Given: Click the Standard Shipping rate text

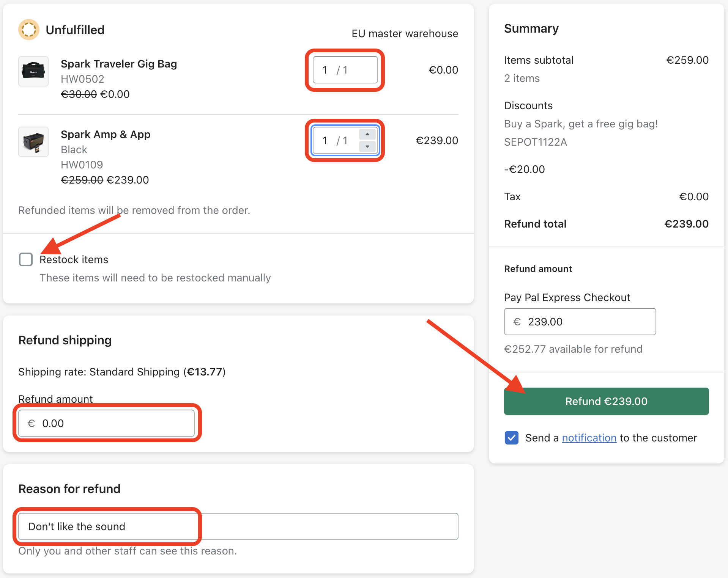Looking at the screenshot, I should pos(122,372).
